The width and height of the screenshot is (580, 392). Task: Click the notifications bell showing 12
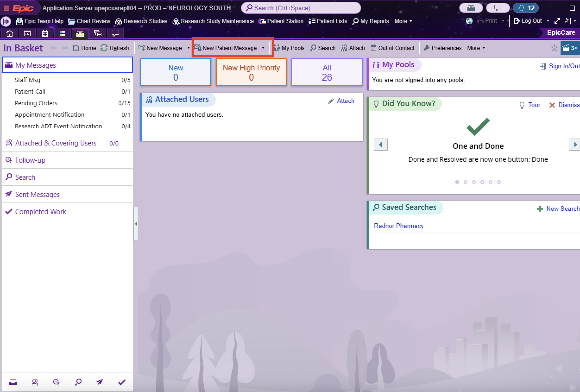526,8
